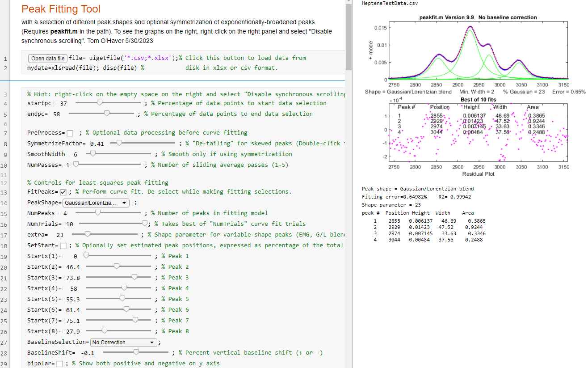Click the SymmetrizeFactor slider handle
Screen dimensions: 588x368
click(119, 144)
